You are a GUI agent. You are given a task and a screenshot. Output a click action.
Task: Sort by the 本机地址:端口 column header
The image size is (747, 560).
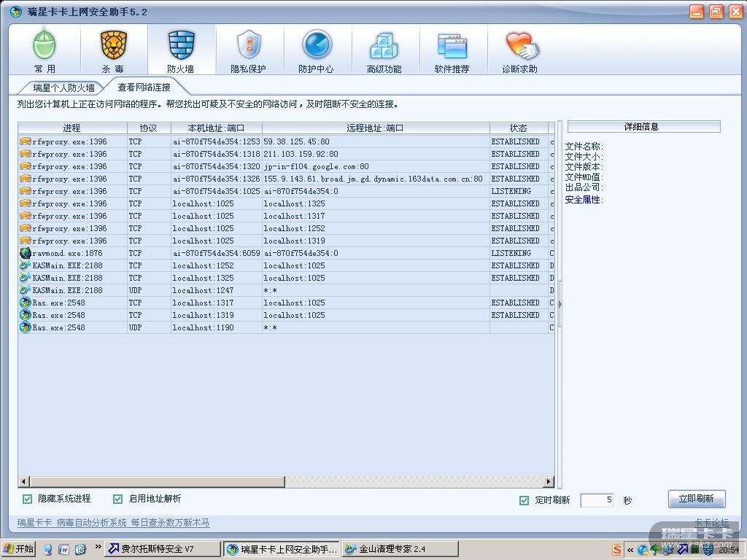[216, 128]
